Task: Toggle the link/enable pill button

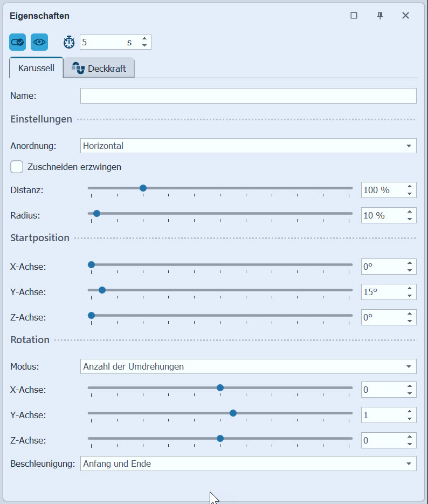Action: [17, 42]
